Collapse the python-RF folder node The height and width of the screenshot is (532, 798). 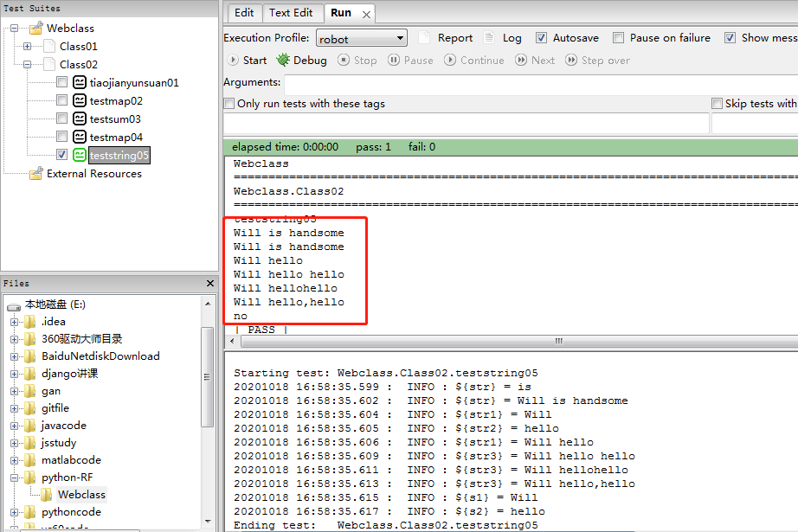14,478
